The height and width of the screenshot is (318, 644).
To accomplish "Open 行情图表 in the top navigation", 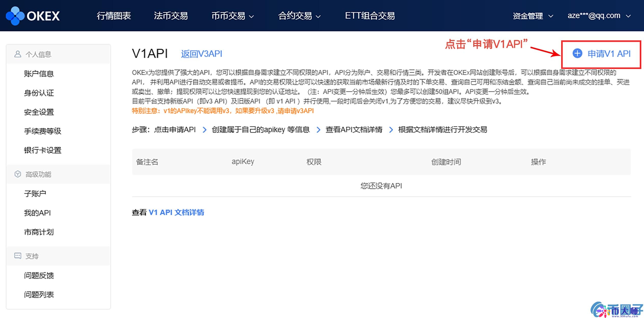I will click(x=114, y=16).
